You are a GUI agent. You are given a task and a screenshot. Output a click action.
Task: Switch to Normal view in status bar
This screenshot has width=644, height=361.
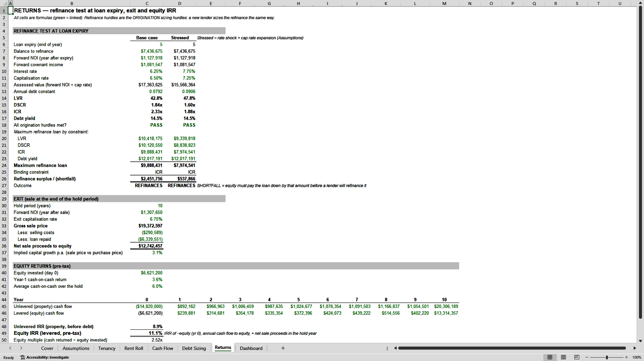(550, 357)
